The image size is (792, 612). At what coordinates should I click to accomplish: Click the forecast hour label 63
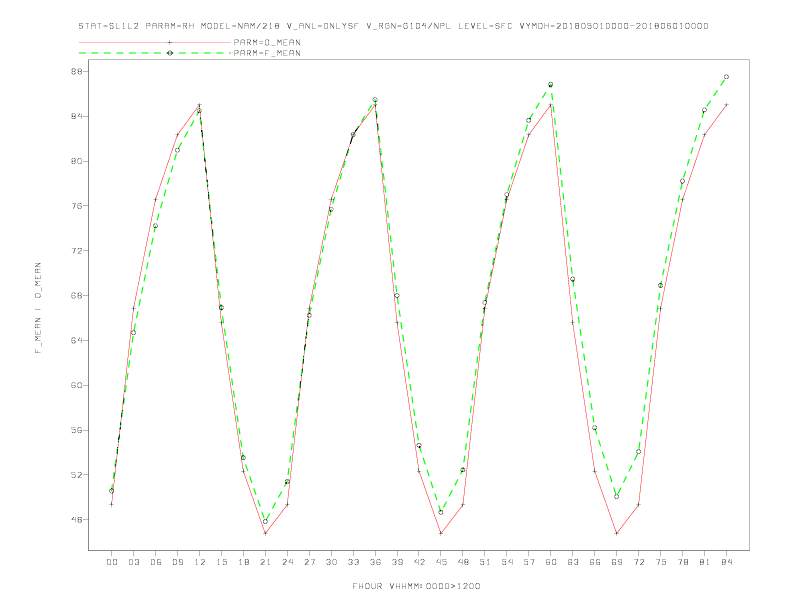[573, 562]
